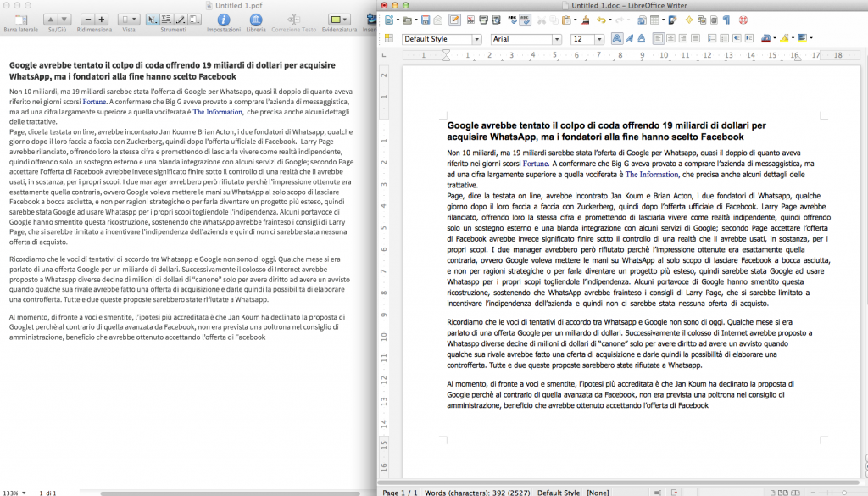
Task: Open the Libreria in PDF viewer
Action: [x=256, y=20]
